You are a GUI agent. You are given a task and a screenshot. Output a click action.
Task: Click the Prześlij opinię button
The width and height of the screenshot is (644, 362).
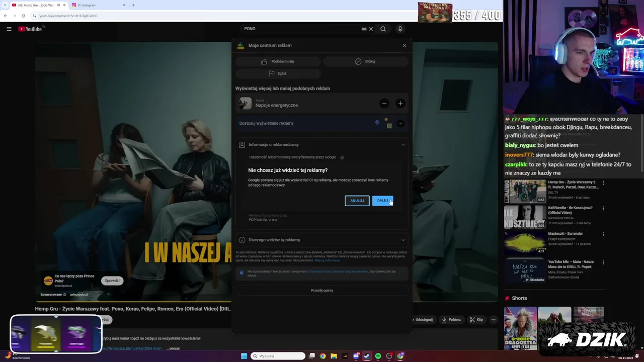[321, 290]
